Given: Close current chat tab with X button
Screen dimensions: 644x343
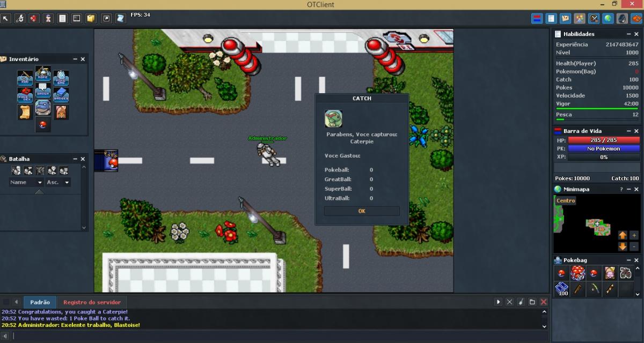Looking at the screenshot, I should pos(510,302).
